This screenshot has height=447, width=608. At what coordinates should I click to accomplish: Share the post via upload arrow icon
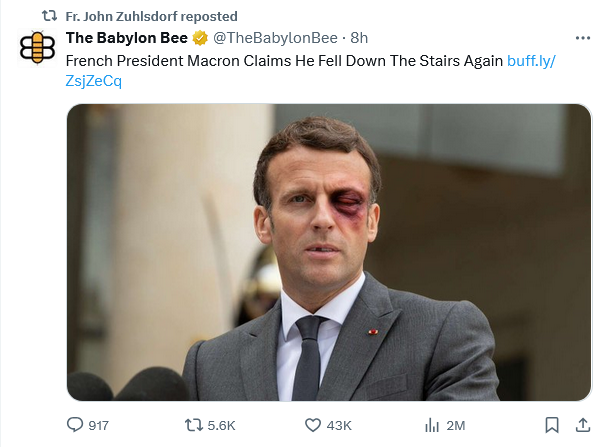tap(582, 425)
